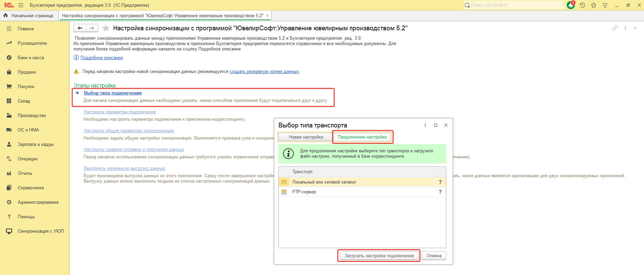The width and height of the screenshot is (644, 275).
Task: Click the Помощь question icon
Action: (x=9, y=217)
